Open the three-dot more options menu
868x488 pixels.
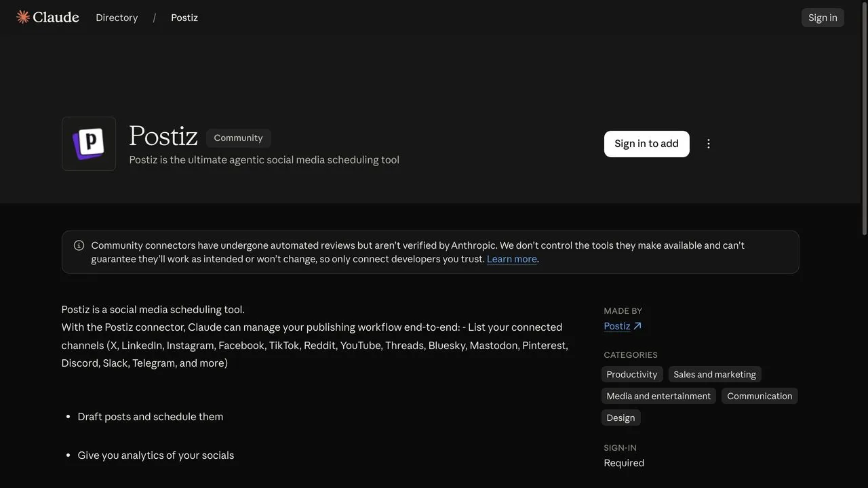click(709, 144)
